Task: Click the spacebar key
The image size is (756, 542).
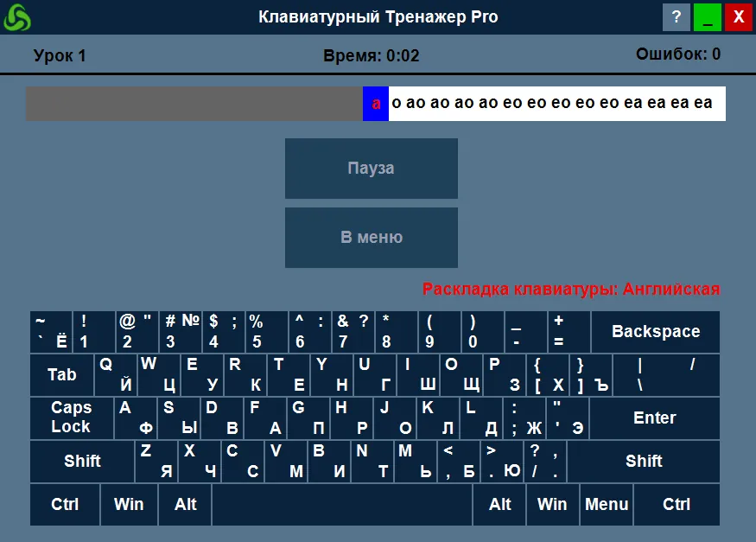Action: pyautogui.click(x=342, y=504)
